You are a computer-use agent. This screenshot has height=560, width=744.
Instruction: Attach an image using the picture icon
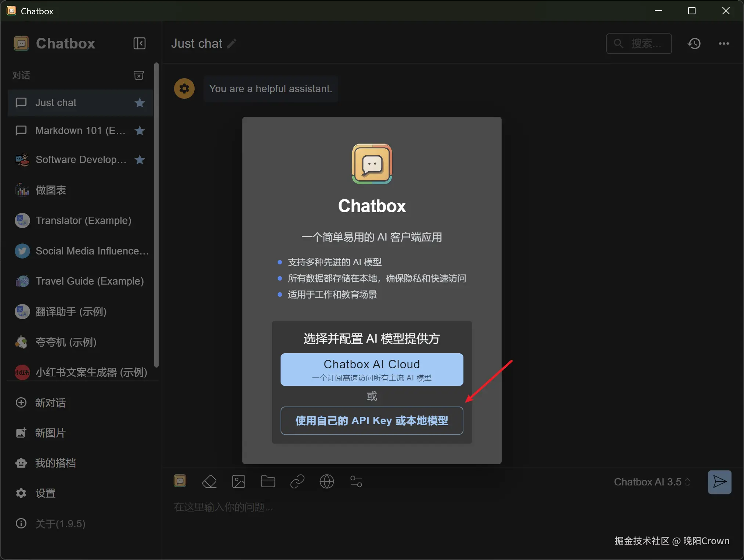pos(239,481)
